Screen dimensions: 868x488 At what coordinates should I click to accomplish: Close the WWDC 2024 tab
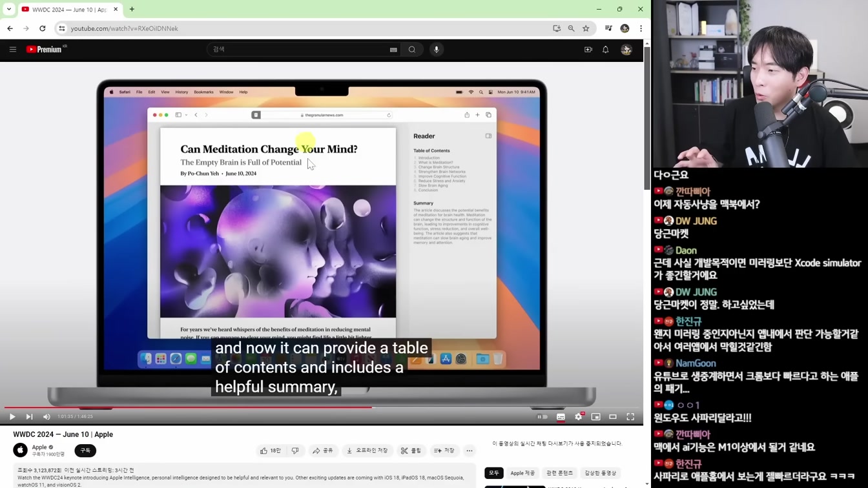pos(116,9)
